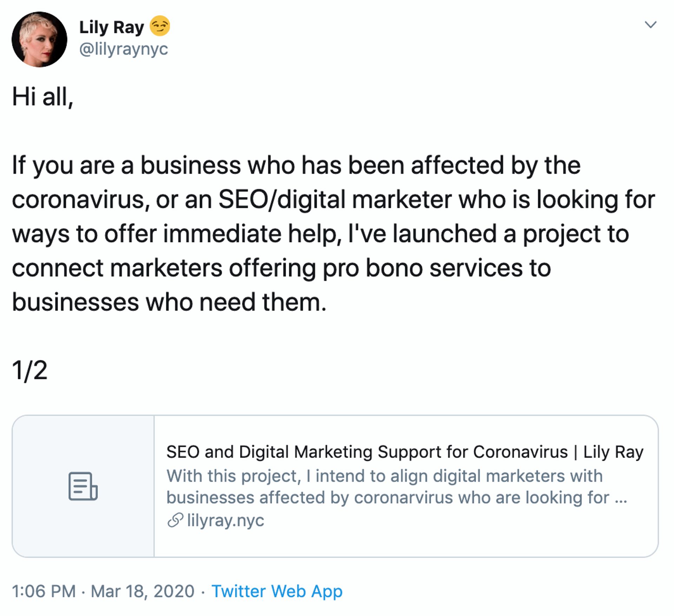Image resolution: width=674 pixels, height=616 pixels.
Task: Click the Twitter Web App source link
Action: coord(277,591)
